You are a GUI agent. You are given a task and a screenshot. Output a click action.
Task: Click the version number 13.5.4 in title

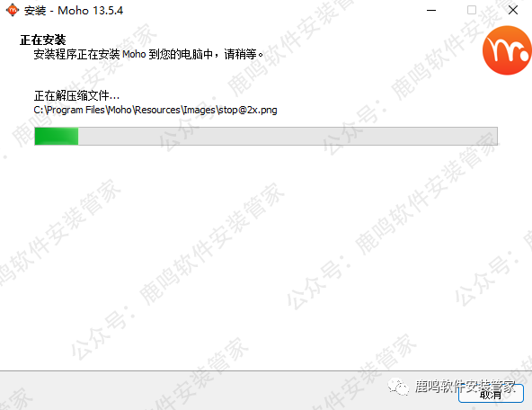(x=107, y=11)
